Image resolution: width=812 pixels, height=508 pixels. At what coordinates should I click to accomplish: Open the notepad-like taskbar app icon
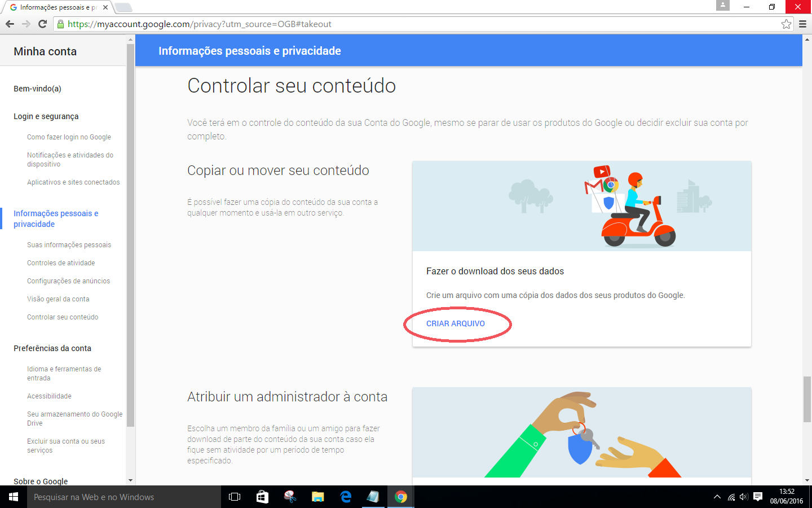[x=373, y=497]
